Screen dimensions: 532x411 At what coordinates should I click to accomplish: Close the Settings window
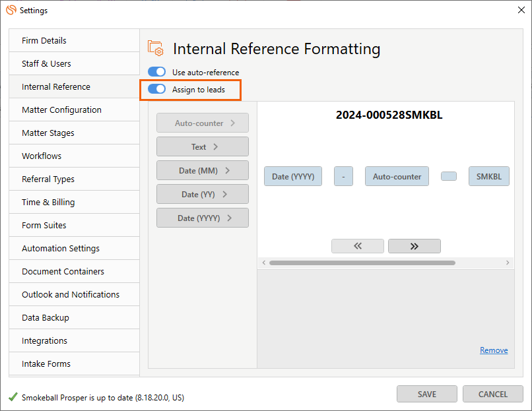(x=521, y=10)
